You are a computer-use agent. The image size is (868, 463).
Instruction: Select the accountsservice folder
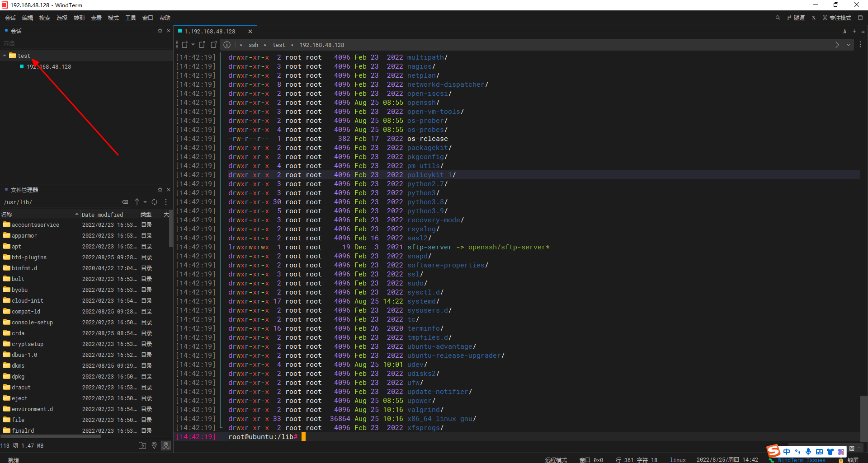35,224
